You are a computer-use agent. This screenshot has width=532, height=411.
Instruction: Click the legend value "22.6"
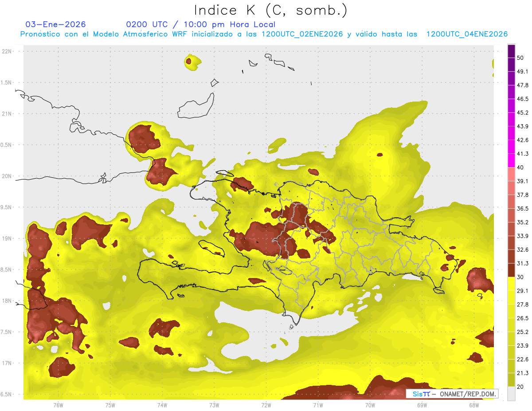(523, 359)
